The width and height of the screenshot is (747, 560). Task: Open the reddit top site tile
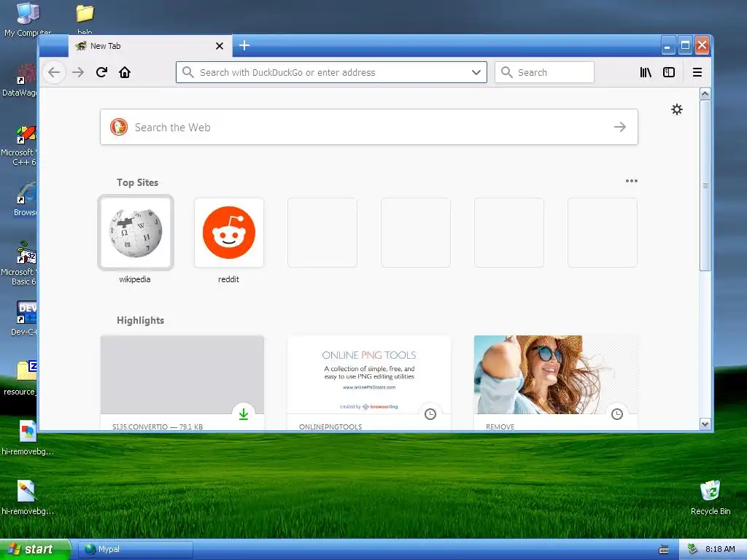[x=229, y=233]
